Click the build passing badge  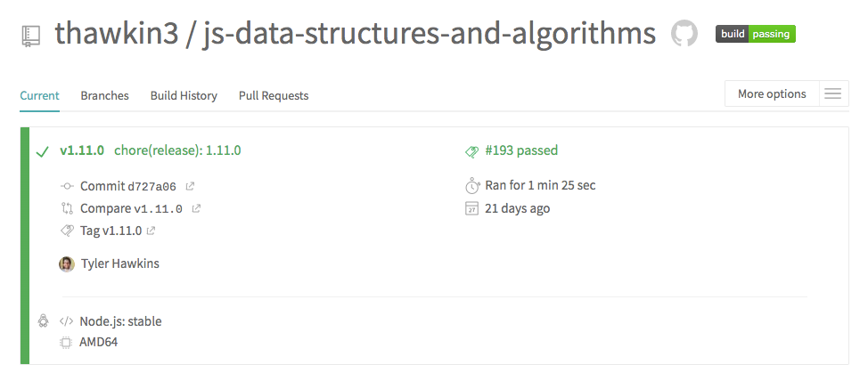755,35
